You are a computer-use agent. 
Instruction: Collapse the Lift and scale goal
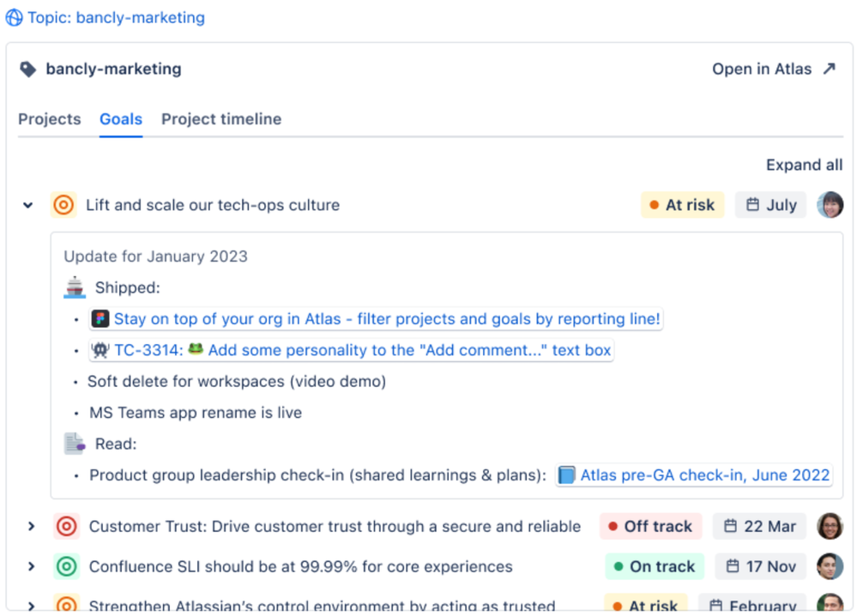tap(27, 206)
